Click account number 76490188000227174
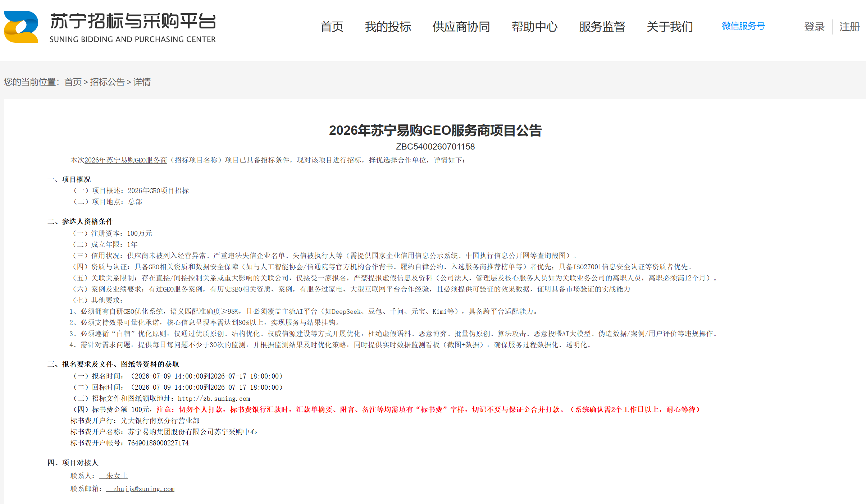Image resolution: width=866 pixels, height=504 pixels. coord(158,443)
